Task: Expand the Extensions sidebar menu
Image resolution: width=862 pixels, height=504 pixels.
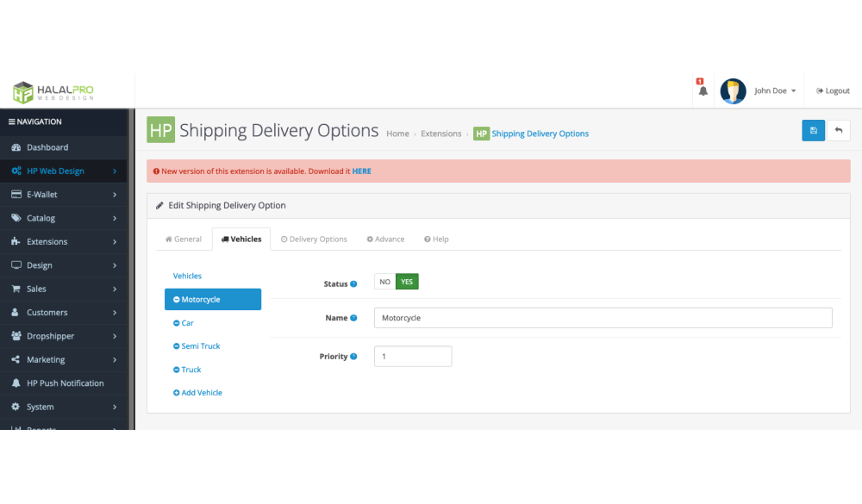Action: tap(63, 242)
